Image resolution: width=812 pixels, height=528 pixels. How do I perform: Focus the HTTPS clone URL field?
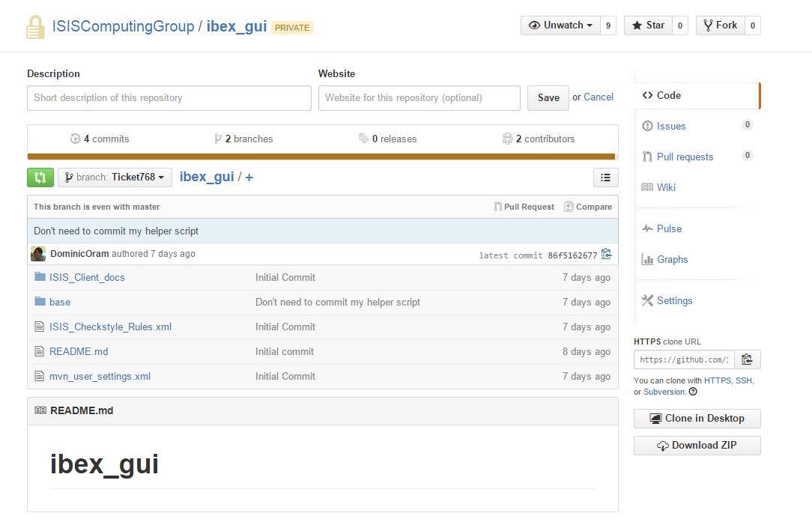point(684,359)
